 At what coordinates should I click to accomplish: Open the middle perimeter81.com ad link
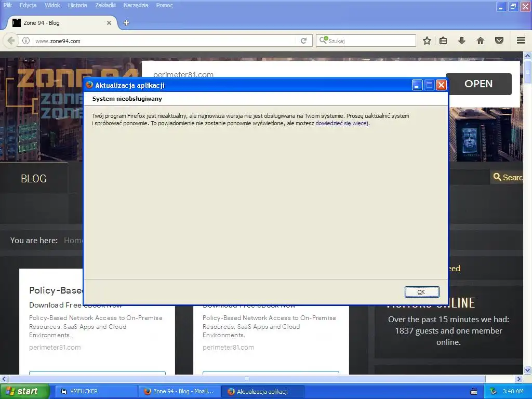pyautogui.click(x=228, y=347)
